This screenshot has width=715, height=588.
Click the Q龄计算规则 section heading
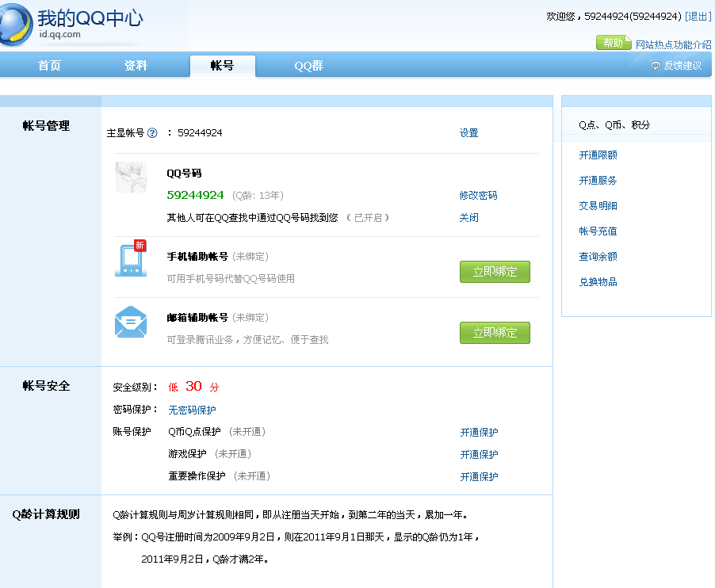coord(46,514)
